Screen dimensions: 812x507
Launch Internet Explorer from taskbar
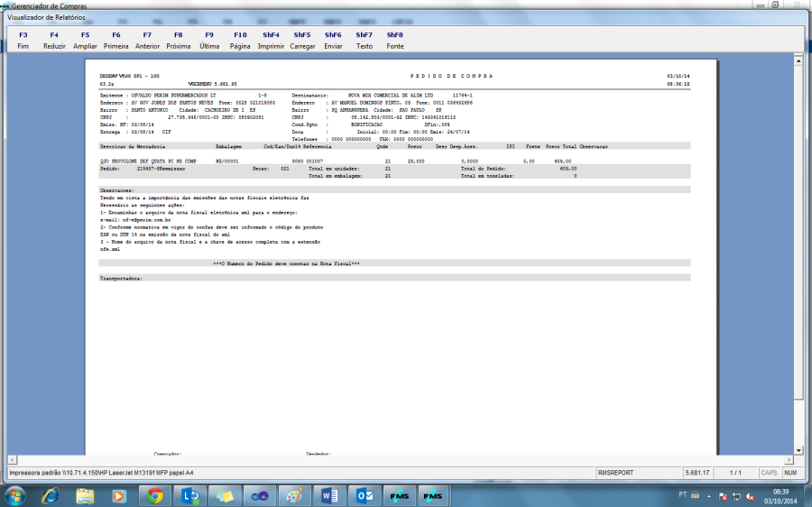[51, 496]
